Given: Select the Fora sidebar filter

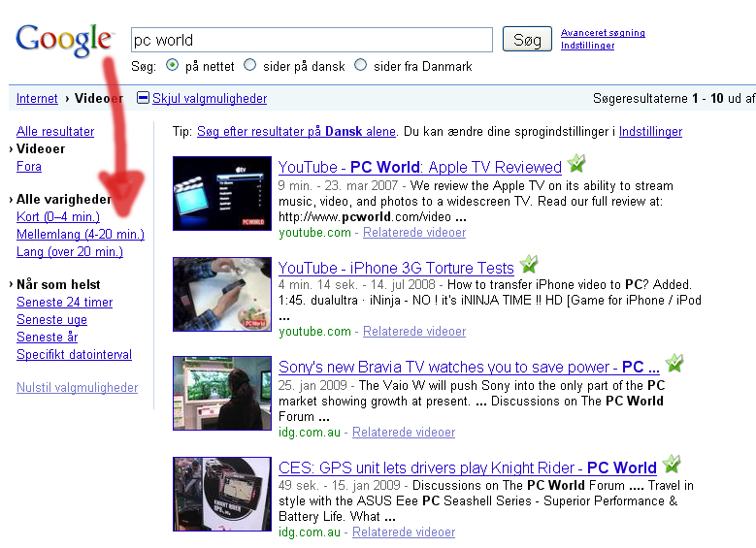Looking at the screenshot, I should point(29,166).
